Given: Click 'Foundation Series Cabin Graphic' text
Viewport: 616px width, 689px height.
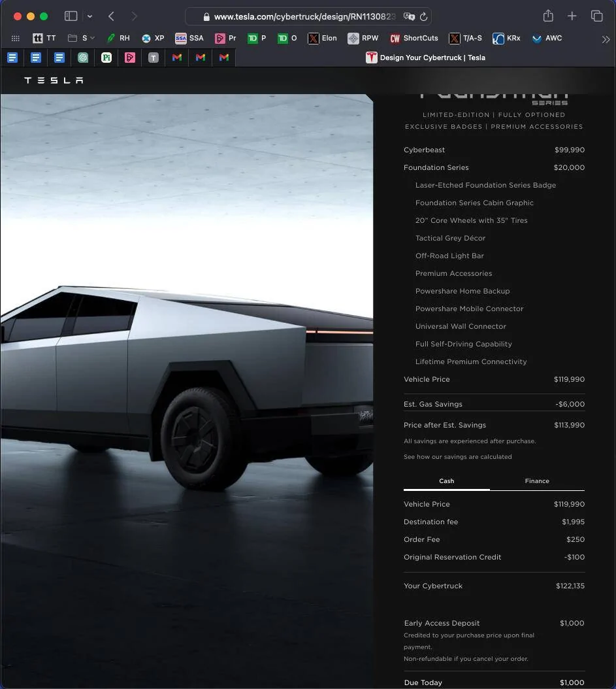Looking at the screenshot, I should 474,203.
